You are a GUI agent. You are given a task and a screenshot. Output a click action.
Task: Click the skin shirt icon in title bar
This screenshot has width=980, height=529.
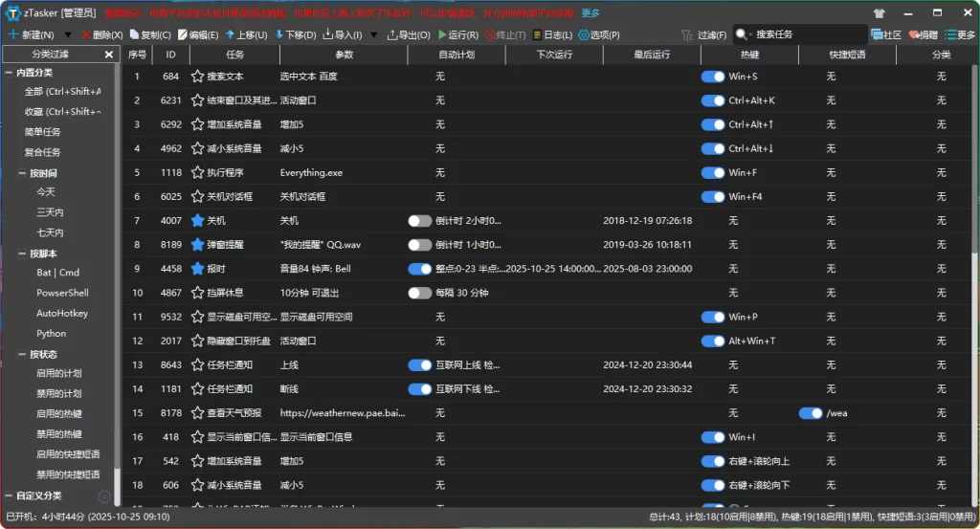tap(880, 13)
